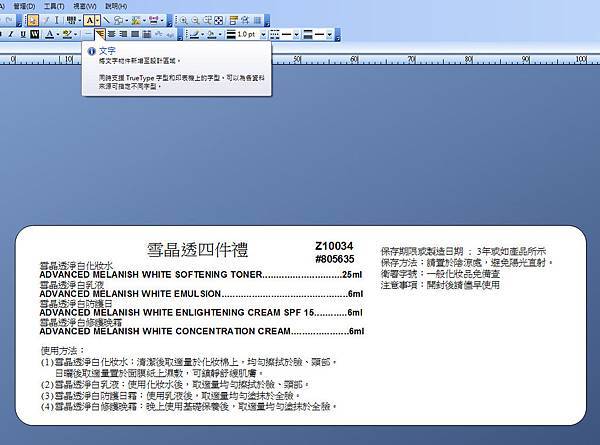Activate the text object tool A

coord(89,20)
